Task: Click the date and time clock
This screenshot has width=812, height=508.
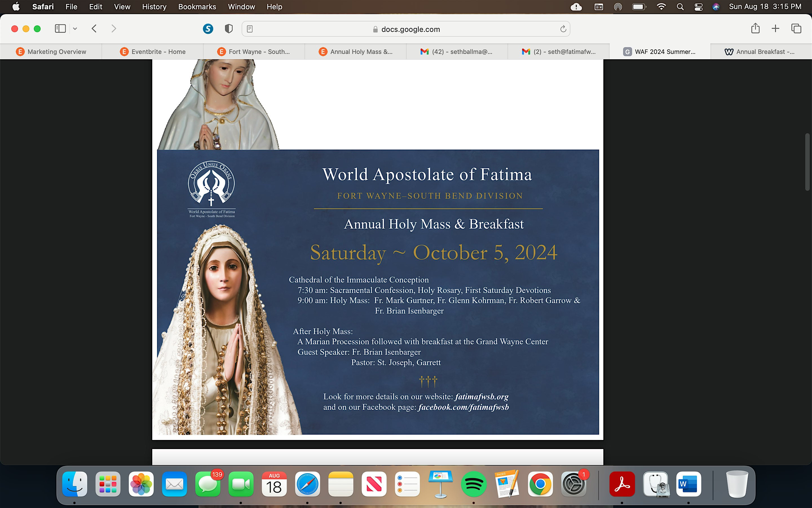Action: [x=765, y=7]
